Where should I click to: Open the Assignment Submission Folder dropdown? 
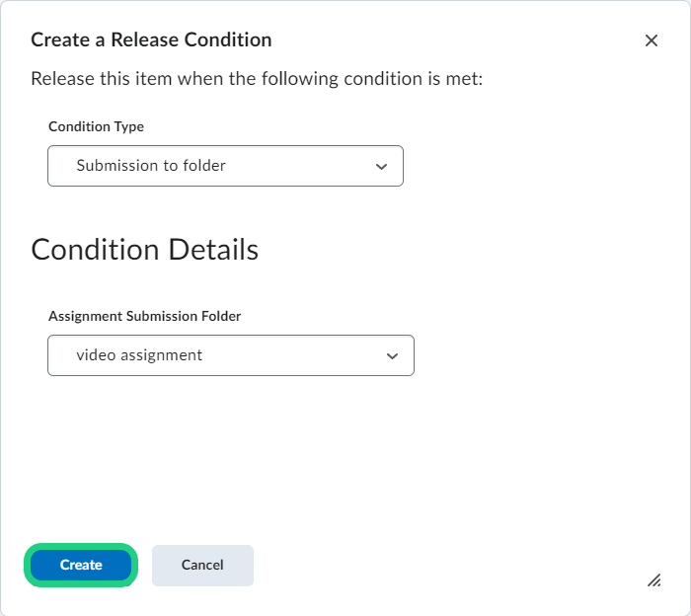[230, 355]
